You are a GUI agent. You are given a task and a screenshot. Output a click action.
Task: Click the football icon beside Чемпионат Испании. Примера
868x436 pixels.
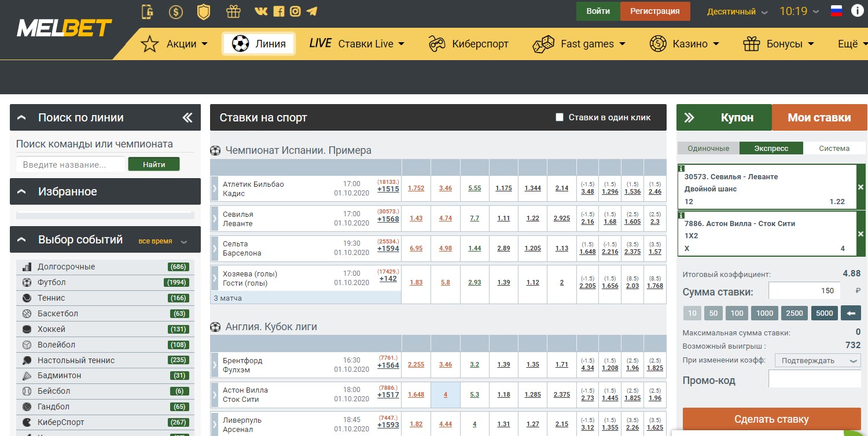215,150
